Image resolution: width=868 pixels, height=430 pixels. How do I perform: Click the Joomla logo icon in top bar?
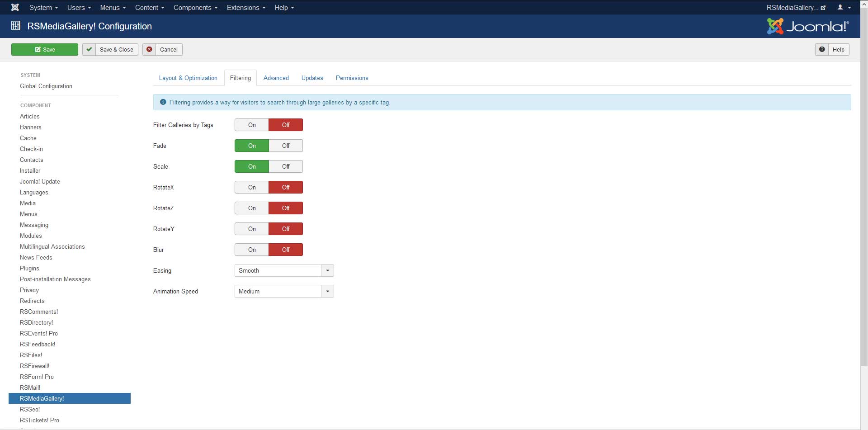point(15,7)
